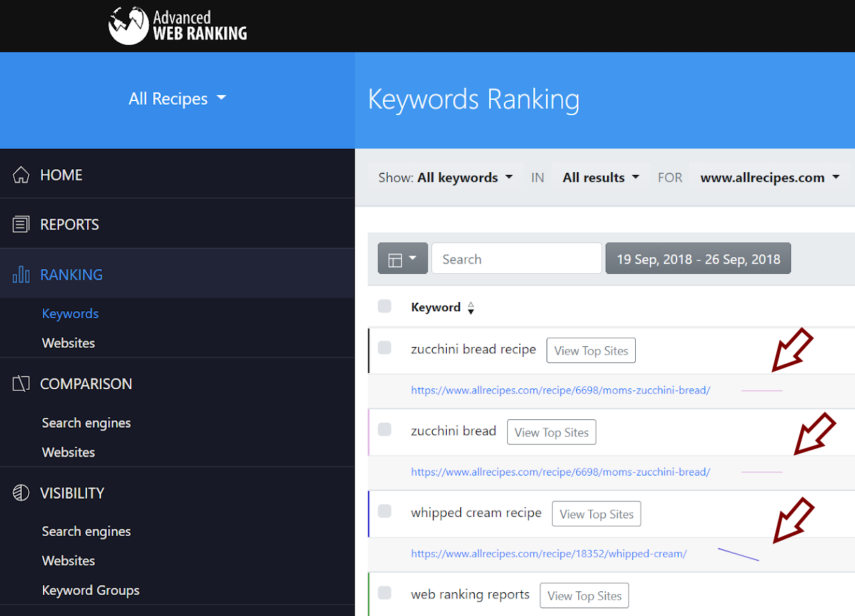Check the whipped cream recipe checkbox
Image resolution: width=855 pixels, height=616 pixels.
(384, 511)
